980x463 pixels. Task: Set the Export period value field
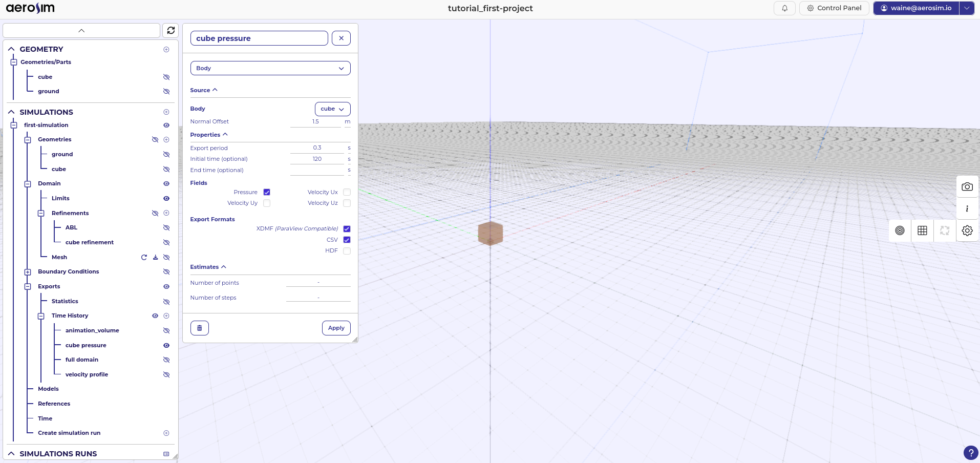(317, 148)
